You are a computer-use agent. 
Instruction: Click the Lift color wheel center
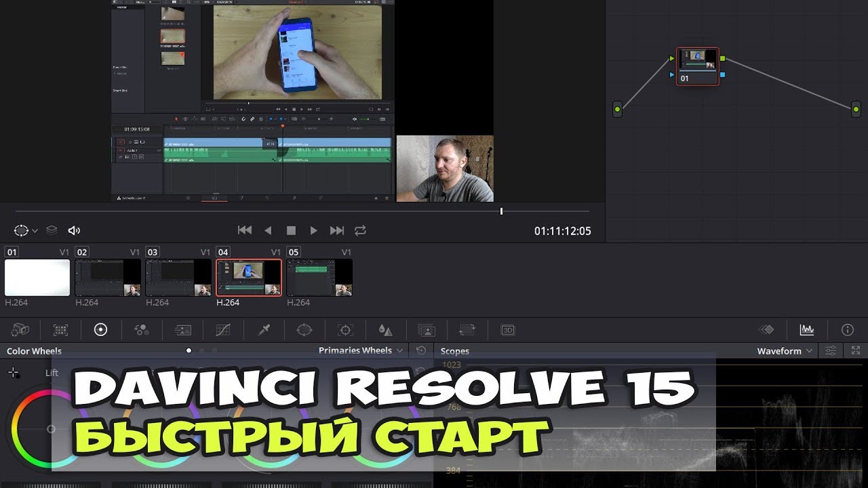coord(51,429)
